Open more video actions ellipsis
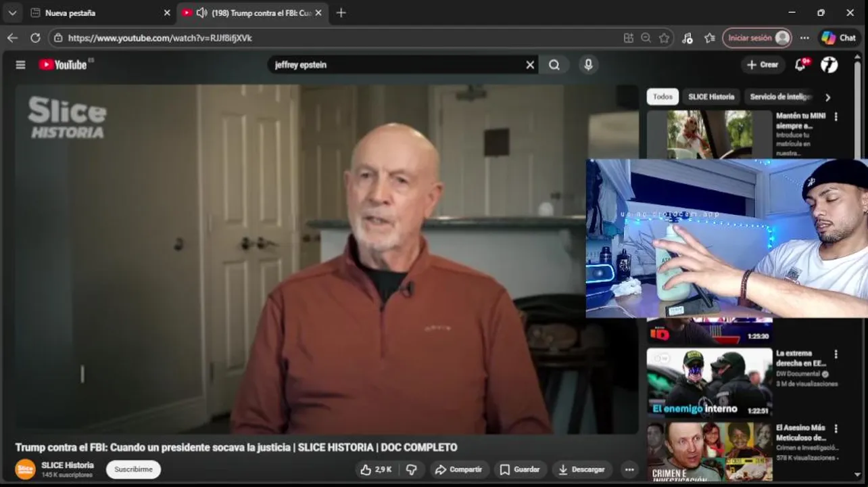 pyautogui.click(x=629, y=469)
